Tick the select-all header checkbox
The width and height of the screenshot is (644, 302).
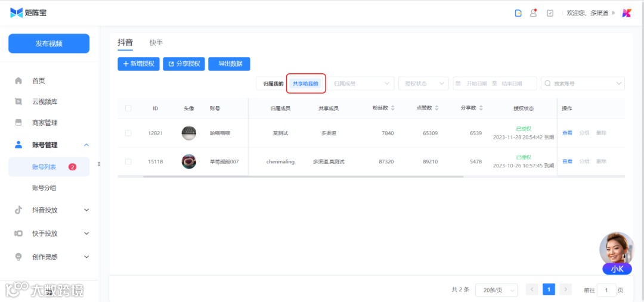point(128,108)
